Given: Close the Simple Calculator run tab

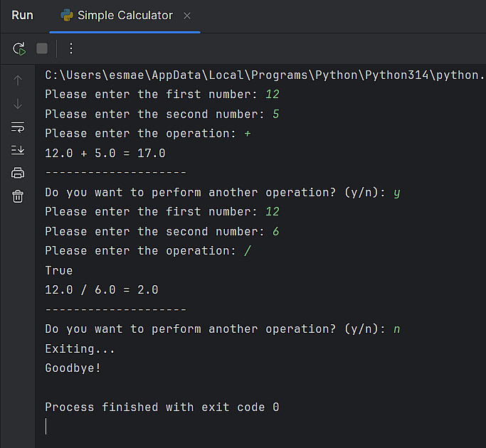Looking at the screenshot, I should click(x=187, y=16).
